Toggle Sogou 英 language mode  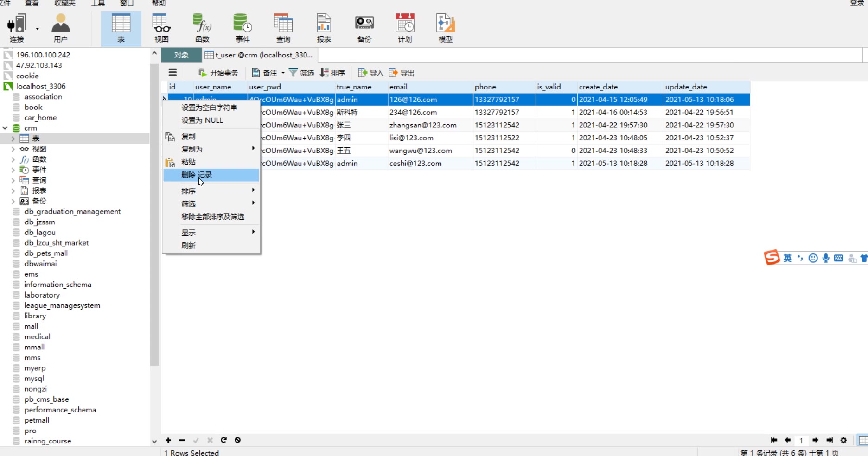point(787,258)
